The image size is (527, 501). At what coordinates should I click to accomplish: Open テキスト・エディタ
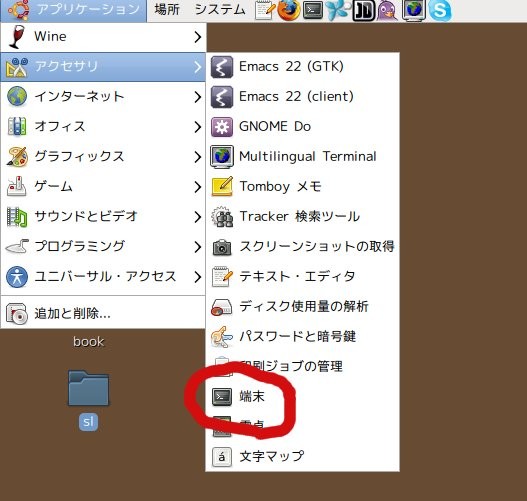pos(302,277)
